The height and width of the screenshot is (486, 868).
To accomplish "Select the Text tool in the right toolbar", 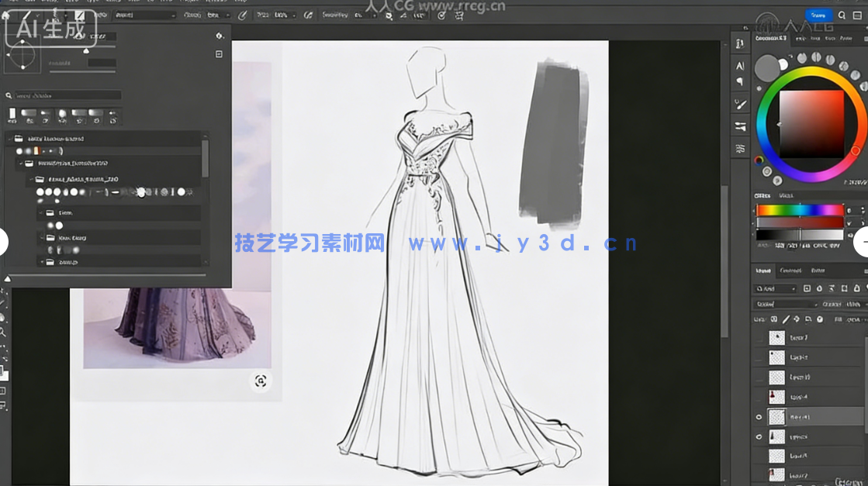I will click(739, 66).
